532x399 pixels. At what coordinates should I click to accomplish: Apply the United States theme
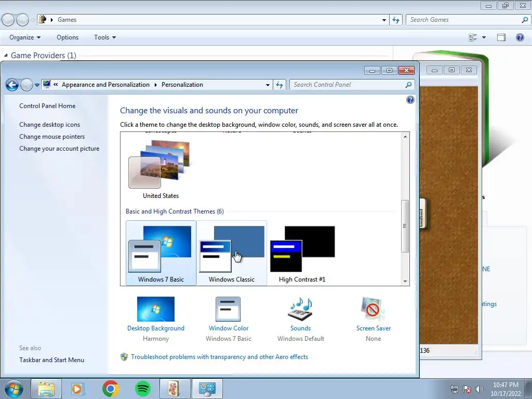point(161,169)
